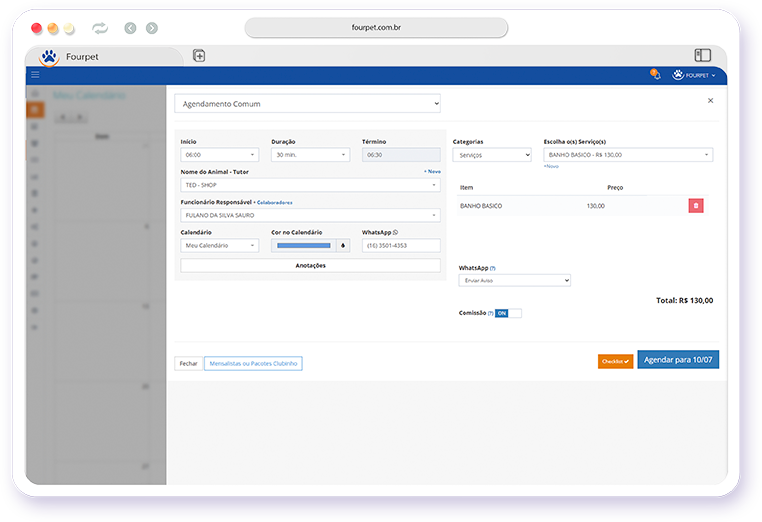Click the orange Checklist button

pos(615,361)
